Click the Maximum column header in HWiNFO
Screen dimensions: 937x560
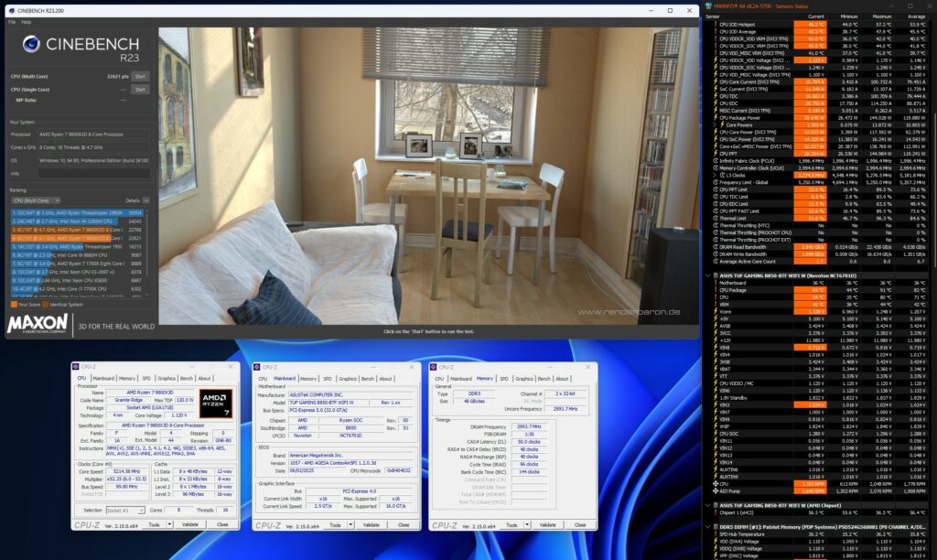click(x=882, y=16)
